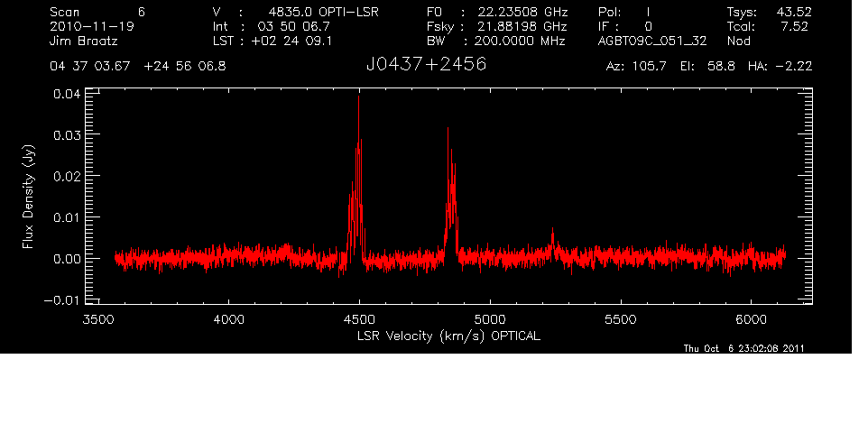This screenshot has width=868, height=442.
Task: Click the timestamp Thu Oct 6 23:02:06 2011
Action: (744, 348)
